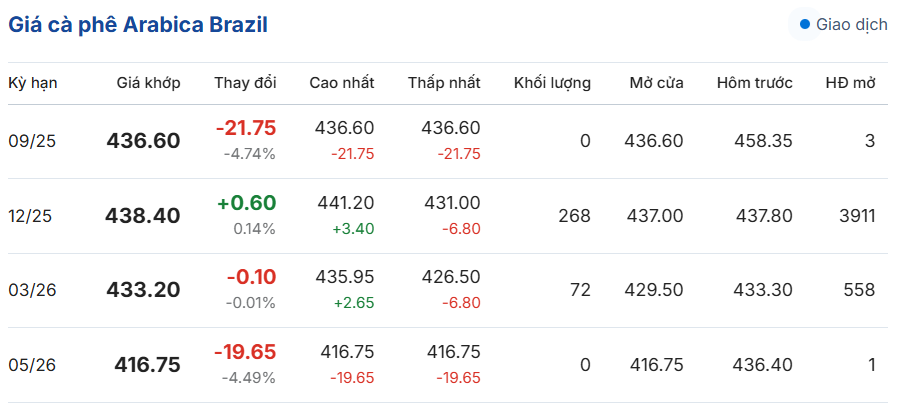Sort by the Kỳ hạn column header
The width and height of the screenshot is (901, 408).
[x=33, y=83]
